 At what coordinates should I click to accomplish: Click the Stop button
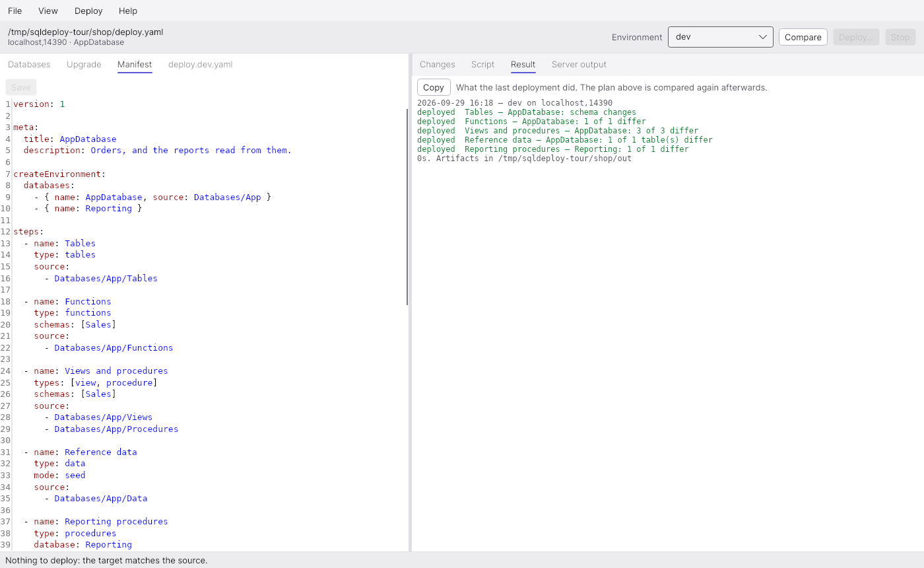click(900, 37)
